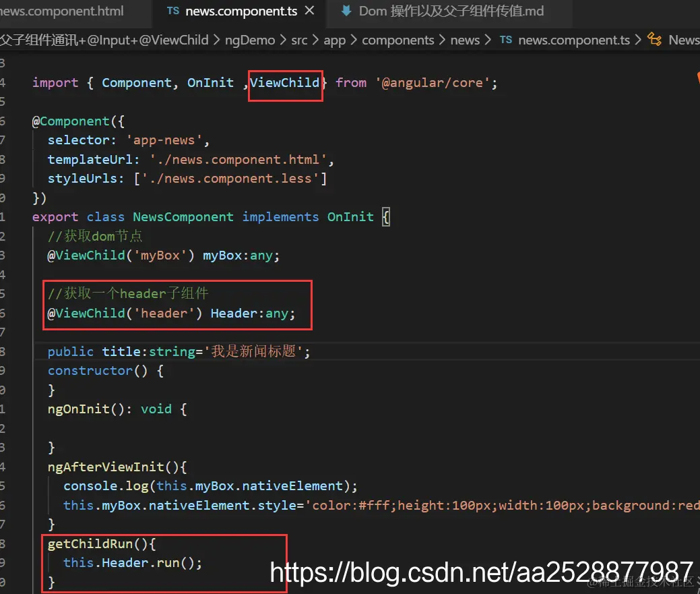The width and height of the screenshot is (700, 594).
Task: Click the './news.component.less' styleUrls string
Action: (x=230, y=179)
